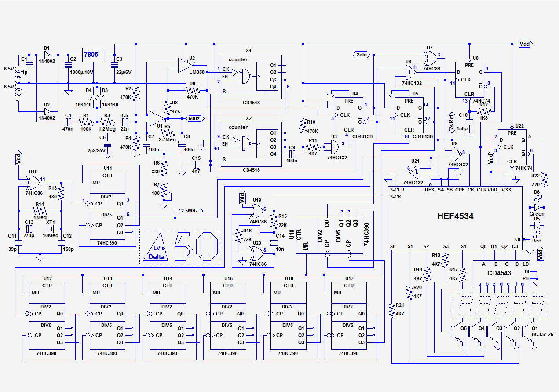Screen dimensions: 559x392
Task: Click the U2 LM358 op-amp triangle
Action: coord(184,65)
